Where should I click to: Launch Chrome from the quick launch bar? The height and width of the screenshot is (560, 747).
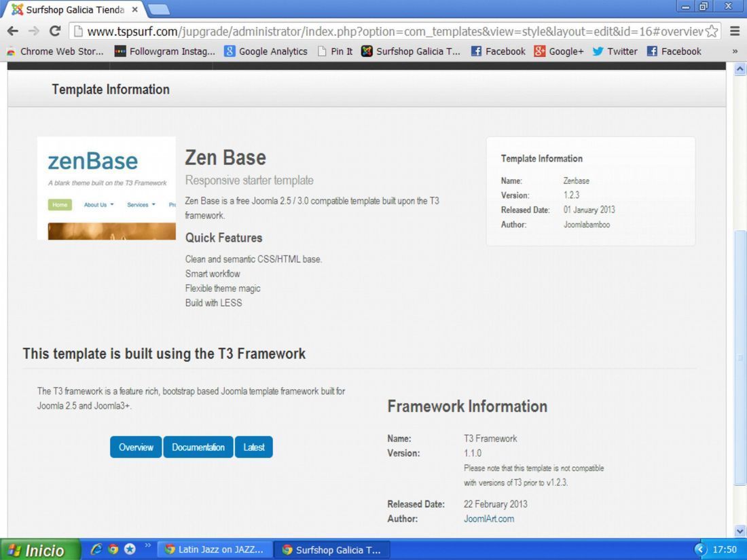click(113, 549)
